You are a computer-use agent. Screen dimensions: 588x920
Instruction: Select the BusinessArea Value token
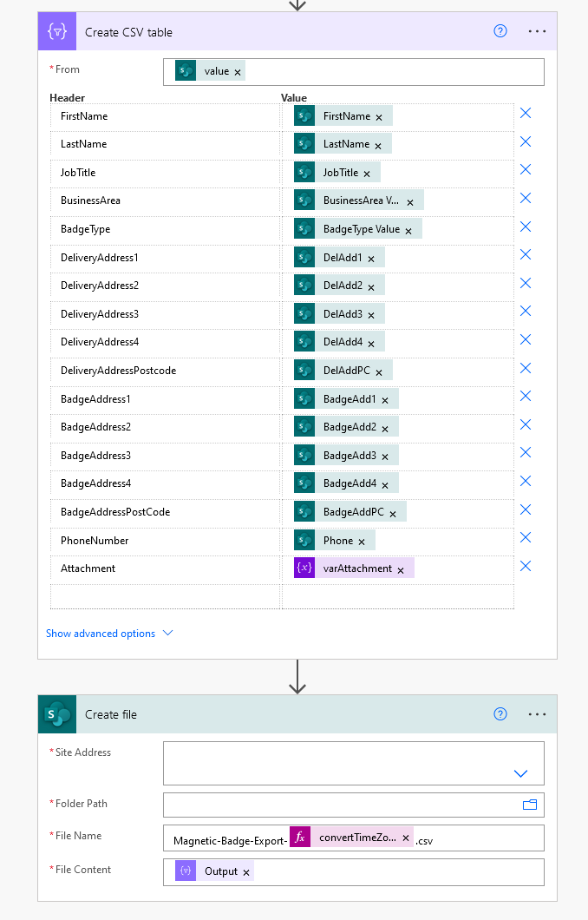359,200
